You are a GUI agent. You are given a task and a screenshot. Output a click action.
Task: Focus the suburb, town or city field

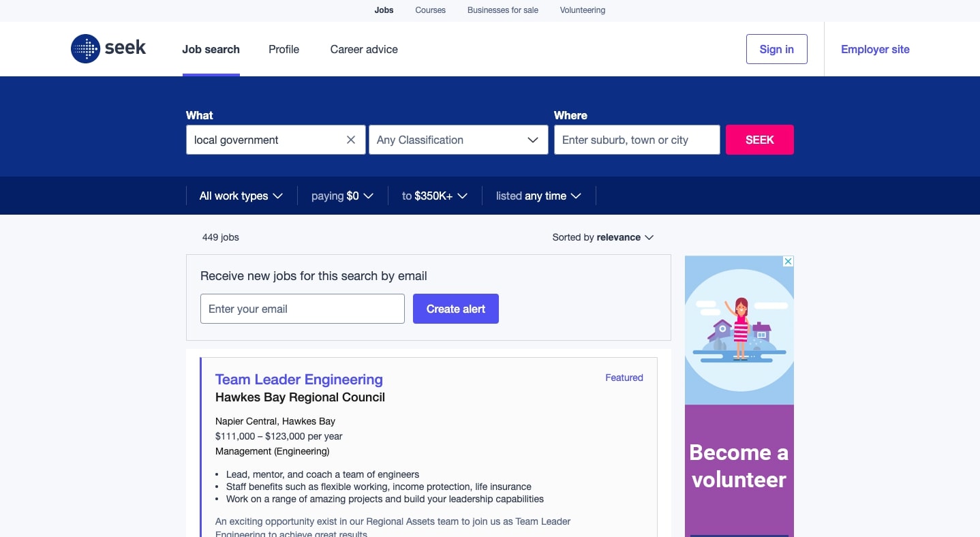point(637,140)
